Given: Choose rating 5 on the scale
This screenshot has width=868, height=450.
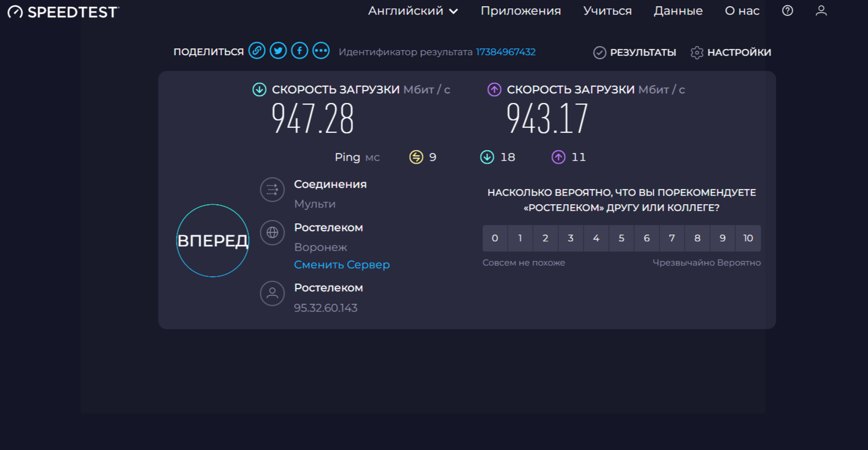Looking at the screenshot, I should 621,238.
